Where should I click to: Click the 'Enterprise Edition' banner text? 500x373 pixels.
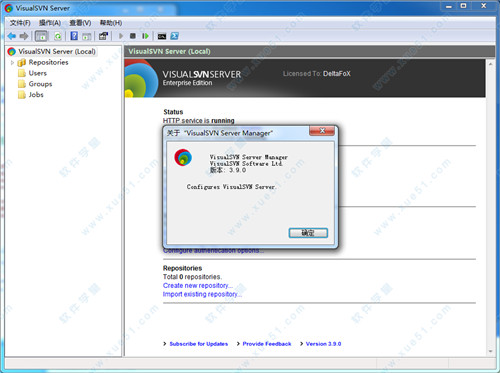[x=187, y=83]
